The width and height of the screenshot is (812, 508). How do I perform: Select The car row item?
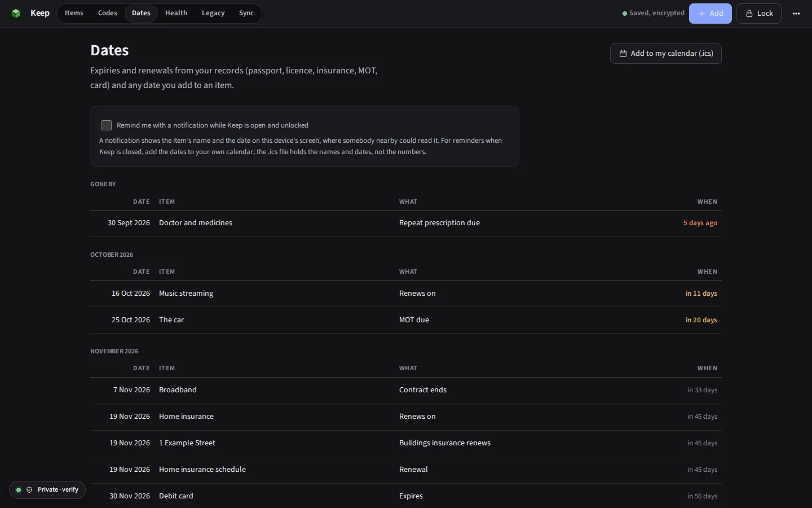[x=171, y=320]
